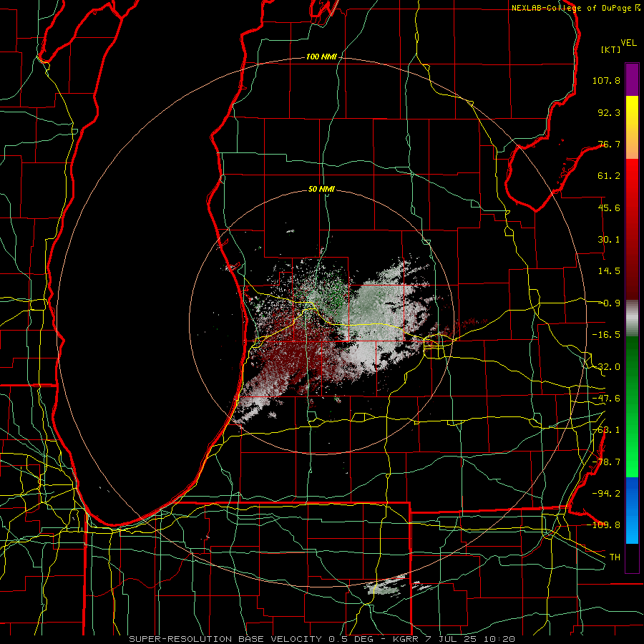Click the 30.1 velocity scale value
This screenshot has height=644, width=644.
(x=609, y=240)
